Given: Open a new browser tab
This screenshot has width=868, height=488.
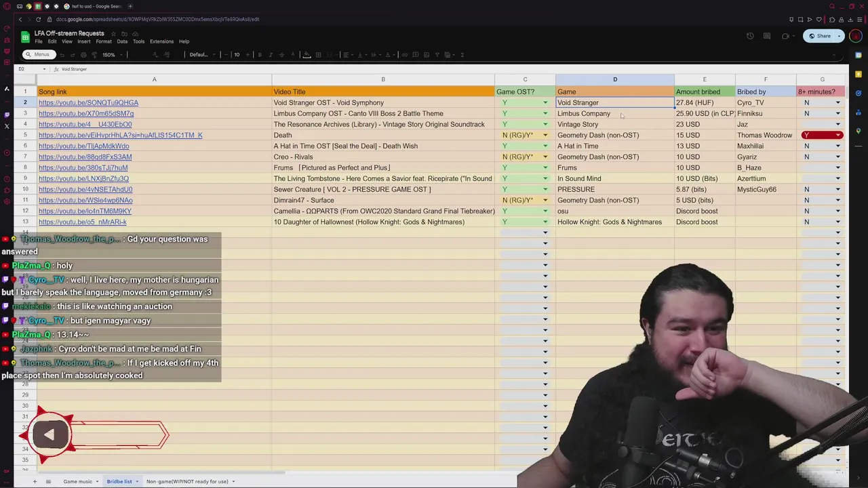Looking at the screenshot, I should (x=130, y=6).
